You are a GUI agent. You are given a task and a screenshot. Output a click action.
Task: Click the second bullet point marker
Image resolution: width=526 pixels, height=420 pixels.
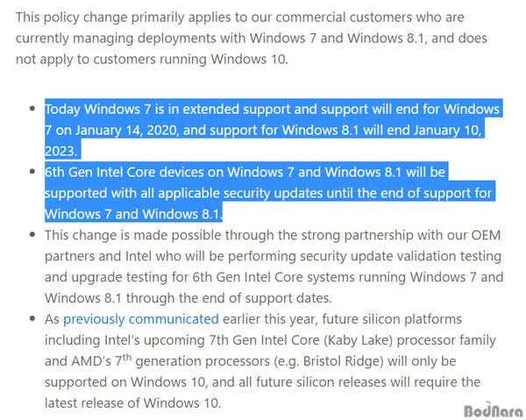[32, 172]
